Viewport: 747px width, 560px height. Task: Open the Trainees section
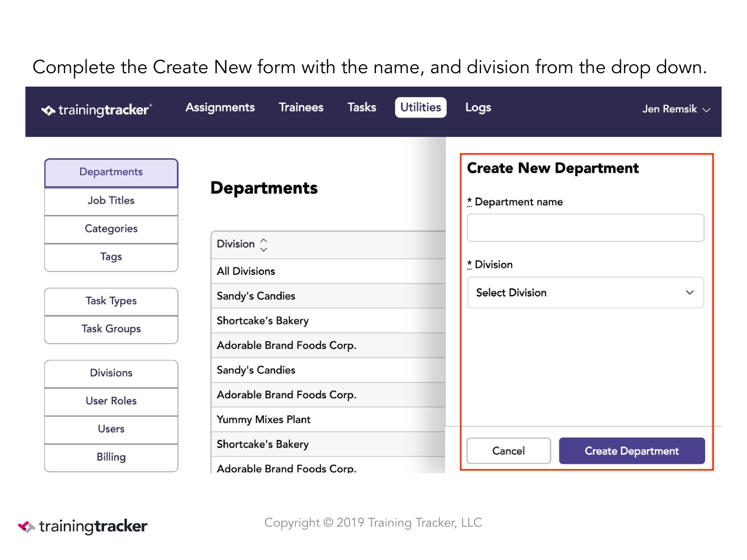pos(301,108)
